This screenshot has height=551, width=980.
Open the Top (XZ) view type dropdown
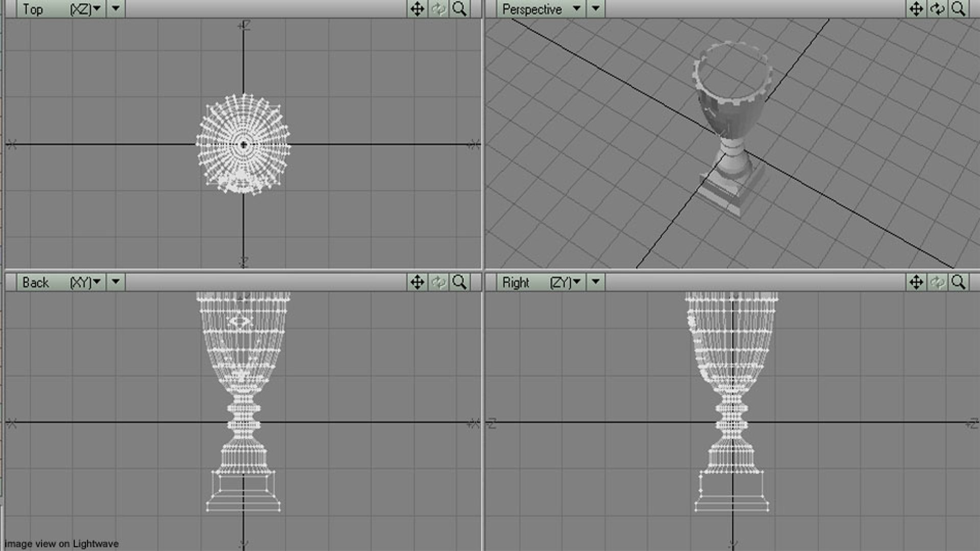point(62,9)
